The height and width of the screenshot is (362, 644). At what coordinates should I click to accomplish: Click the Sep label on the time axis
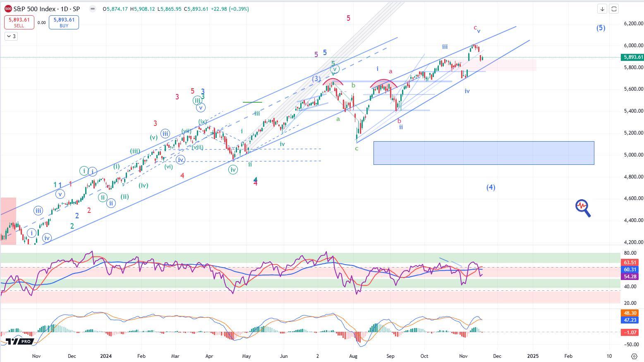pyautogui.click(x=390, y=356)
